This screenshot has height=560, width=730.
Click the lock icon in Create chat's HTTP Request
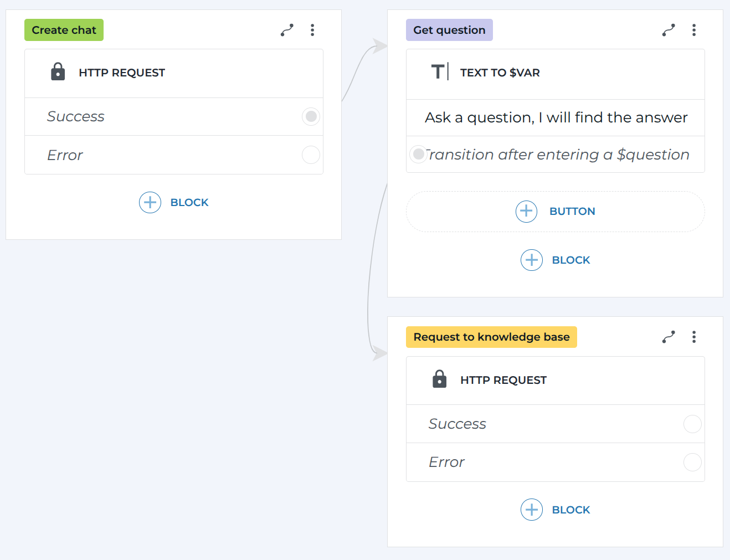pyautogui.click(x=58, y=72)
